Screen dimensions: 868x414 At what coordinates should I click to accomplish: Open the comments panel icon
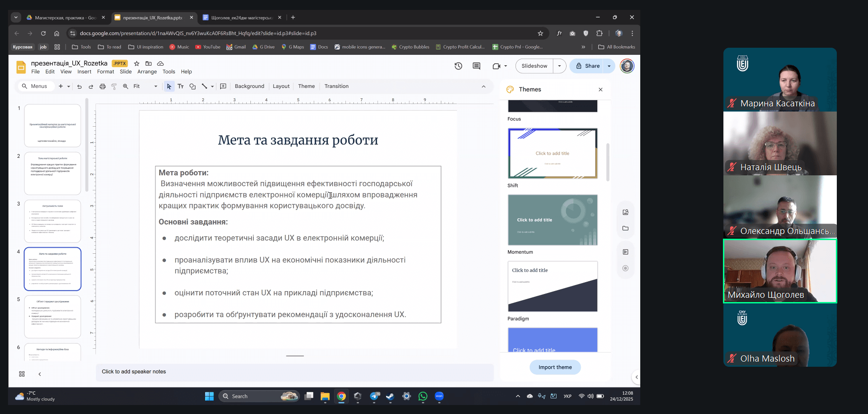[476, 66]
